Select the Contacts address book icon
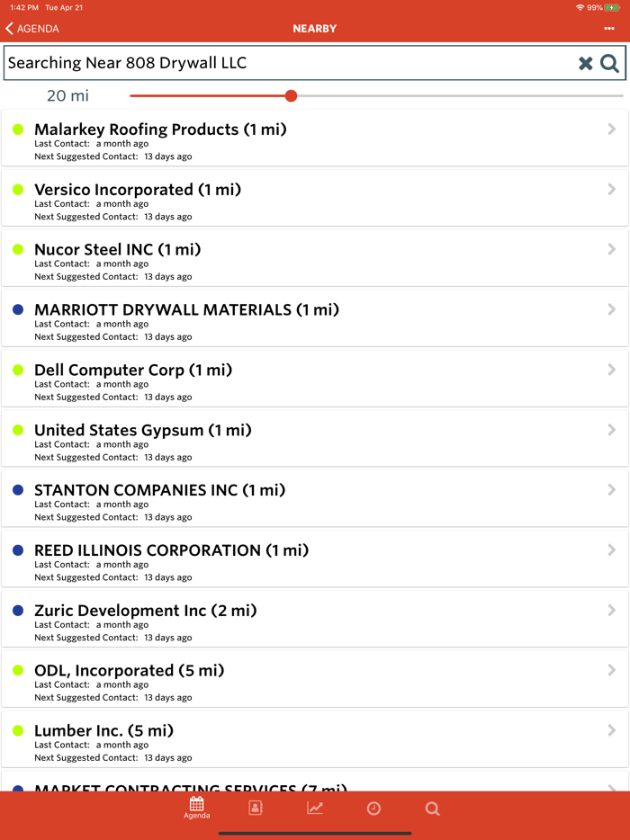The image size is (630, 840). tap(255, 808)
